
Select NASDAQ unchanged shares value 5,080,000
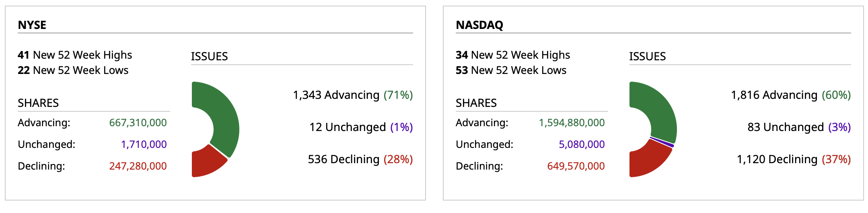click(582, 144)
